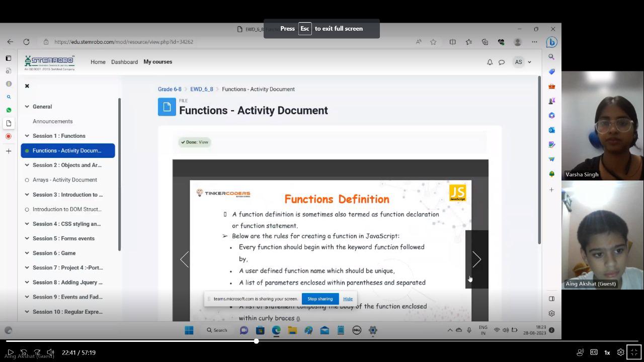Open Edge sidebar Shopping tag icon
Screen dimensions: 644x362
(x=551, y=71)
